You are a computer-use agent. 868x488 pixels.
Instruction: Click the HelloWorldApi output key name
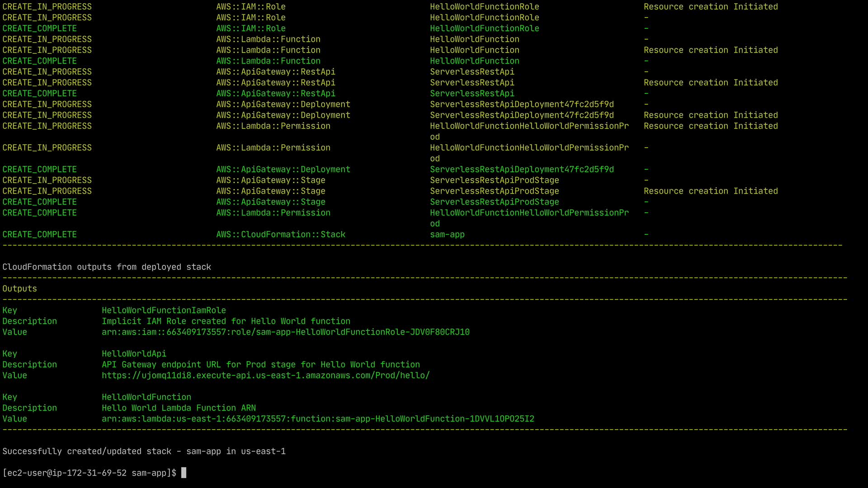[x=134, y=354]
